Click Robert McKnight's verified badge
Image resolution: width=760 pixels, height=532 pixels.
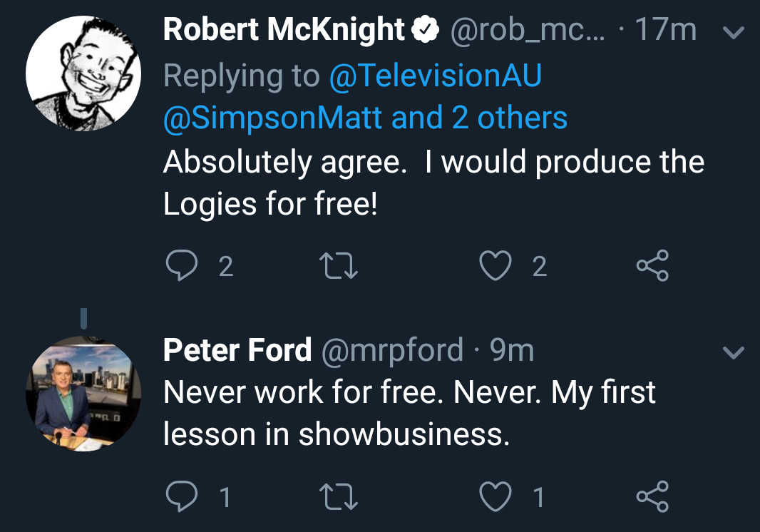coord(425,30)
